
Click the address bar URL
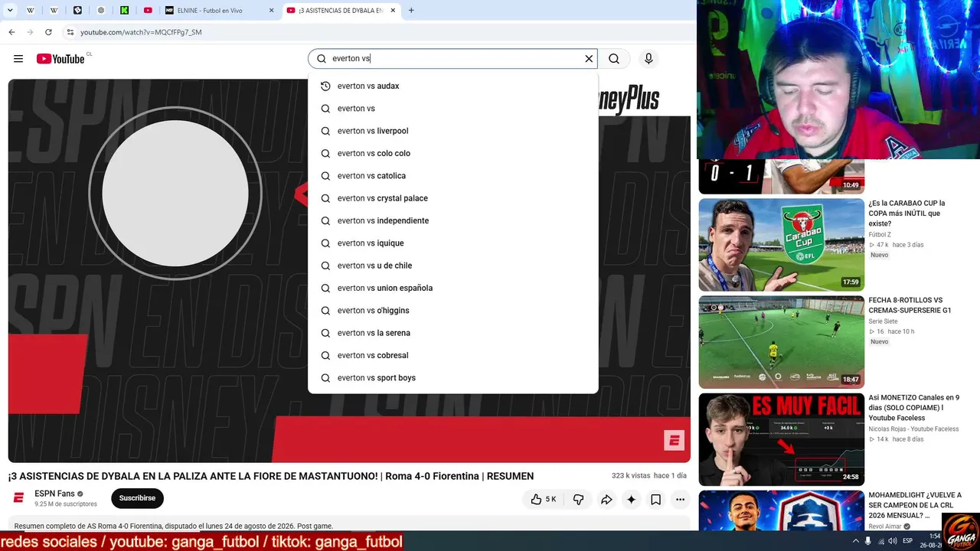click(142, 32)
